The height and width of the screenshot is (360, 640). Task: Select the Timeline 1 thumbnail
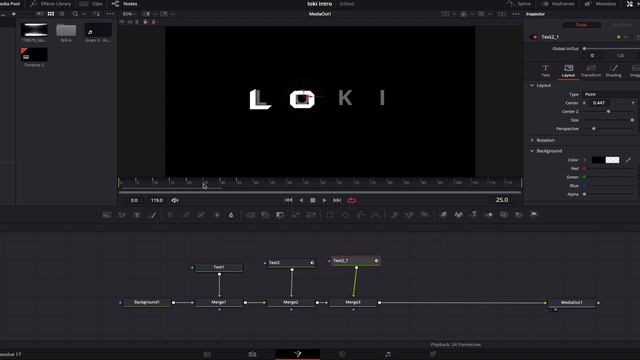tap(34, 55)
